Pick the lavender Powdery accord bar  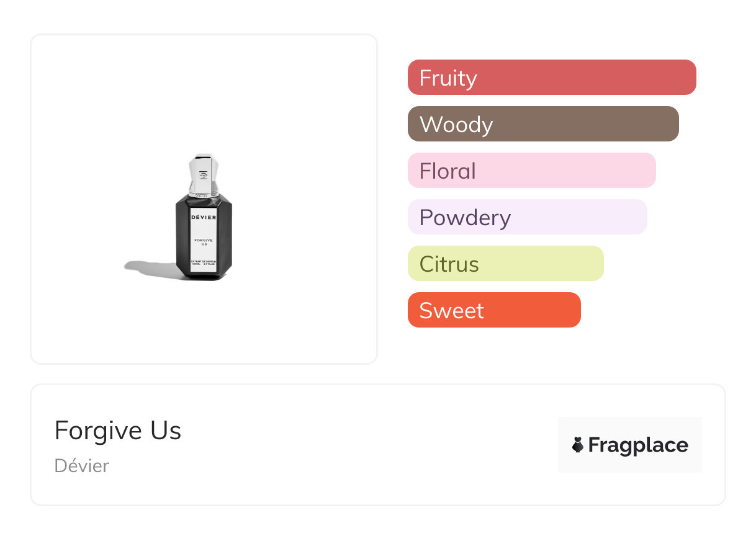528,217
